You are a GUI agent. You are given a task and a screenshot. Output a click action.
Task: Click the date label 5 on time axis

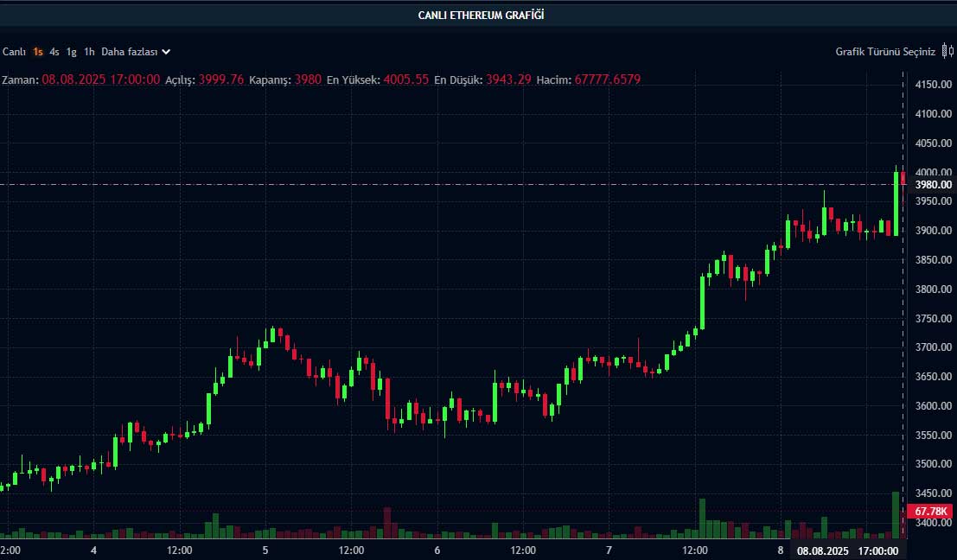265,550
